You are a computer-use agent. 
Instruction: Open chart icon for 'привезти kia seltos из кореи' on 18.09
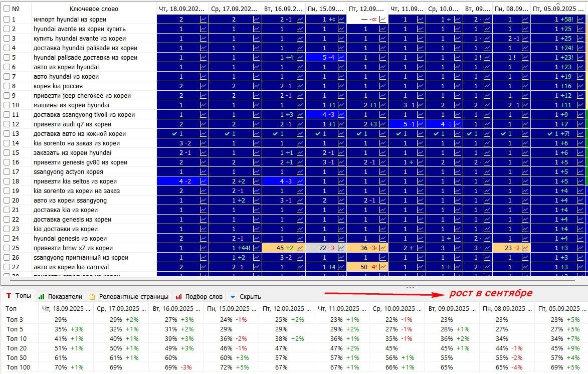[x=203, y=181]
